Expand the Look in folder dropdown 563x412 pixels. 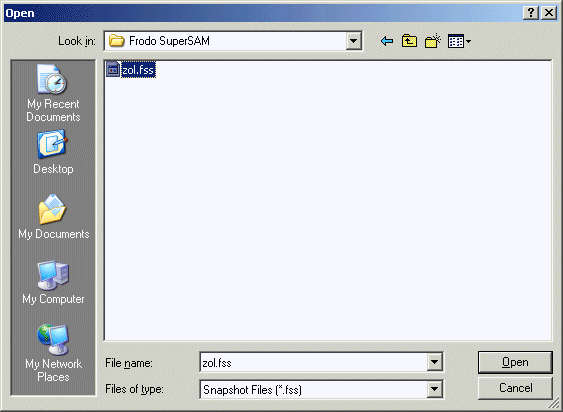(353, 41)
